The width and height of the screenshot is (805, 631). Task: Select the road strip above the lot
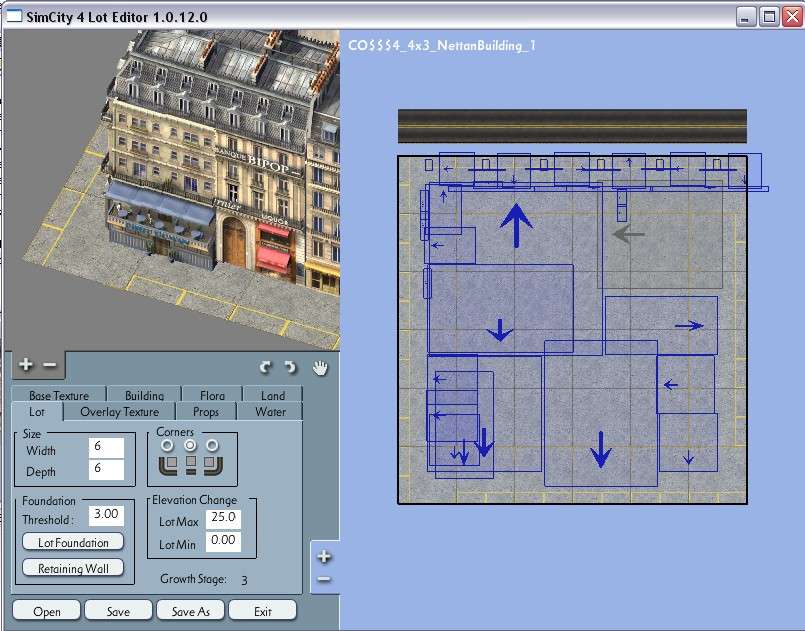point(572,126)
